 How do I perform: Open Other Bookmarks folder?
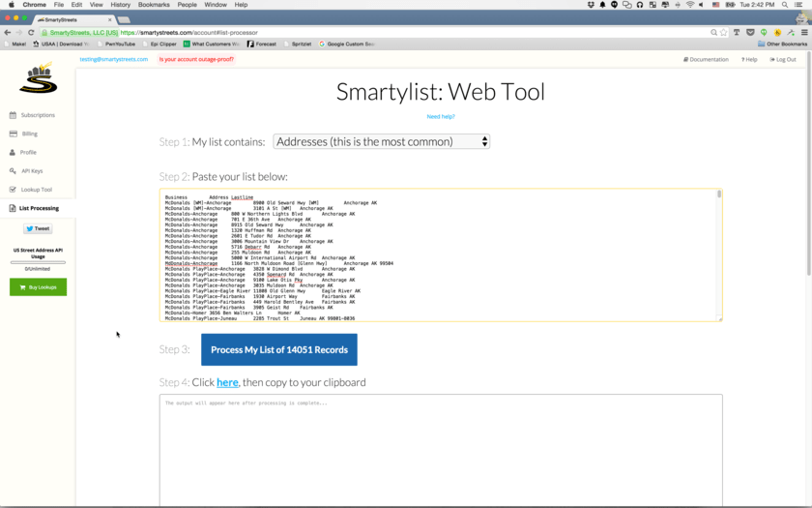point(782,45)
